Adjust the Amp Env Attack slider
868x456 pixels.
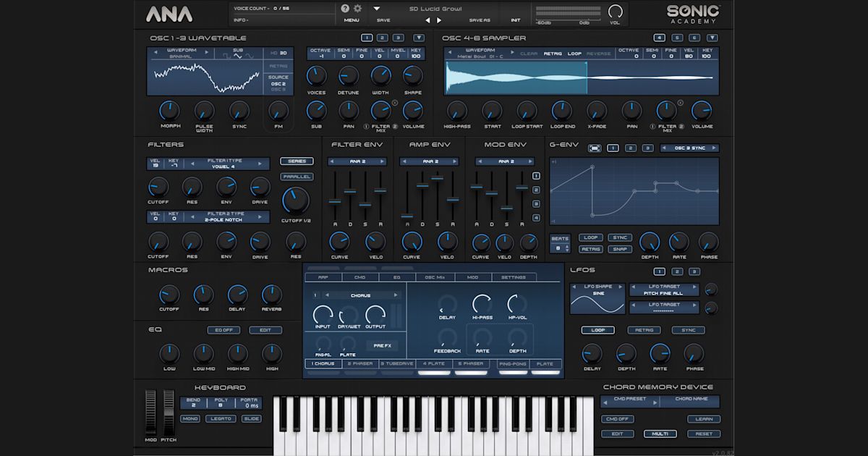(x=407, y=215)
